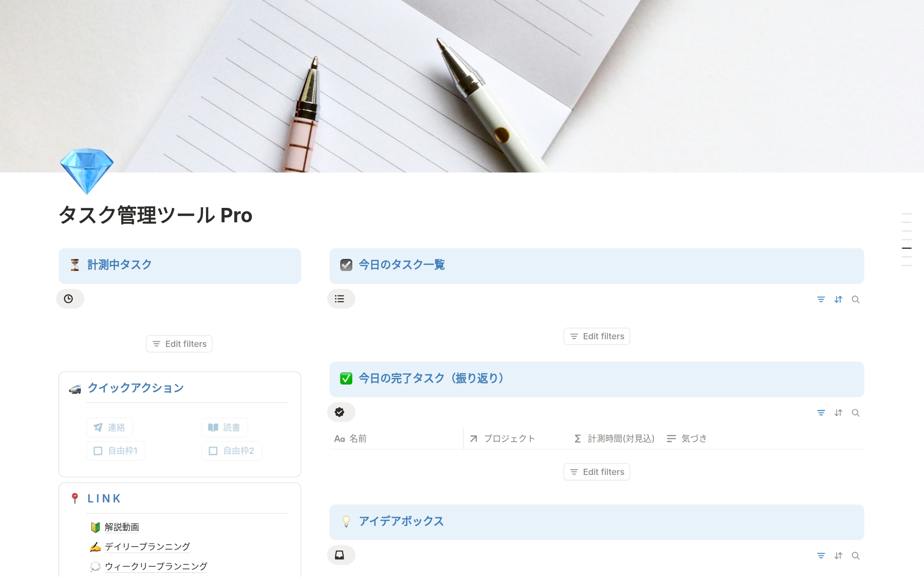Viewport: 924px width, 577px height.
Task: Click the gray checkbox icon beside 今日のタスク一覧
Action: [x=346, y=265]
